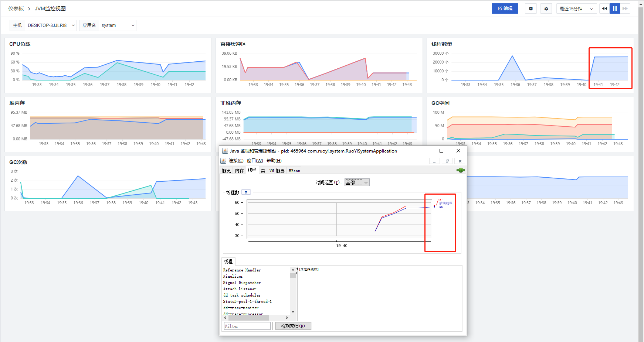Screen dimensions: 644x342
Task: Click the GC次数 panel title
Action: click(x=18, y=162)
